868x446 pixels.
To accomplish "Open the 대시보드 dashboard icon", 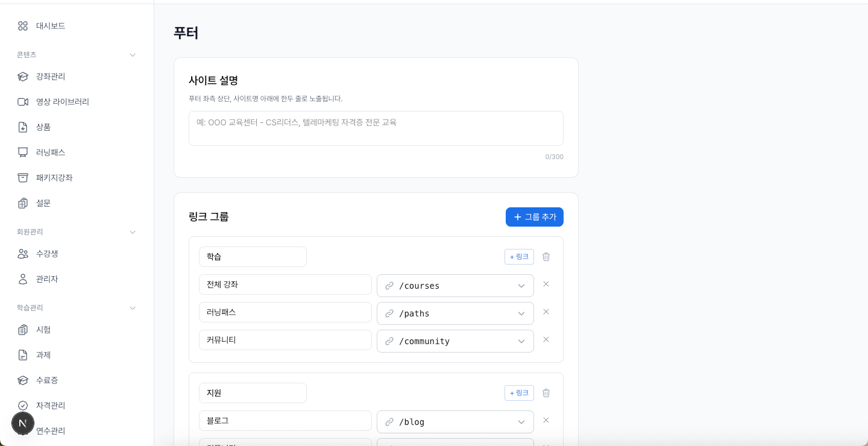I will pyautogui.click(x=23, y=26).
